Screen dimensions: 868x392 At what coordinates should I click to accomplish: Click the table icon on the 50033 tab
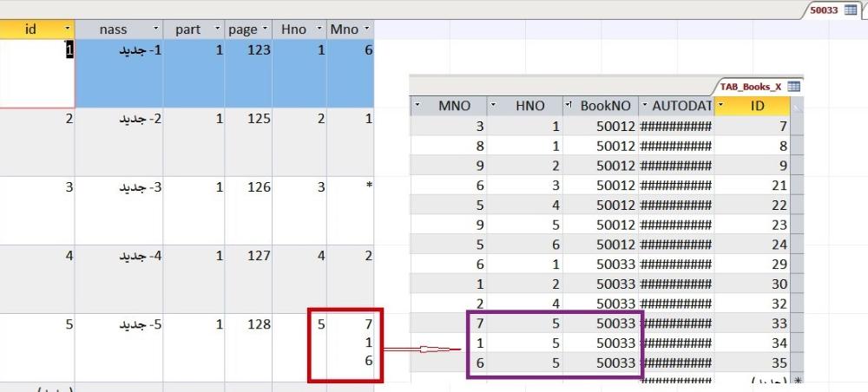[x=851, y=10]
